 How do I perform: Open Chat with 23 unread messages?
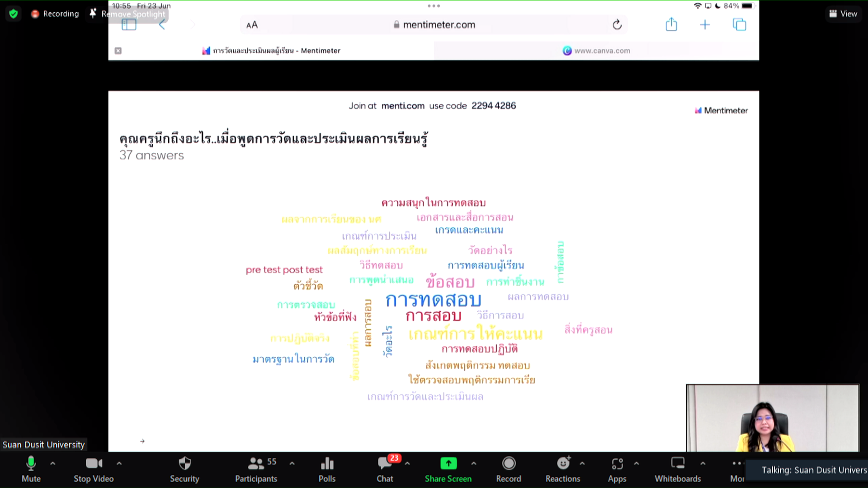click(x=385, y=469)
